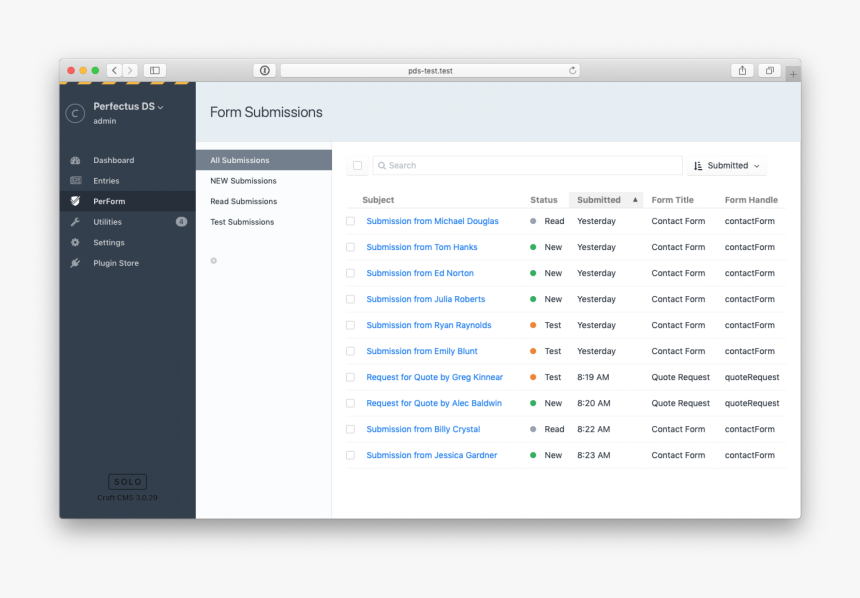Click the gear icon below Test Submissions
This screenshot has width=860, height=598.
click(213, 260)
